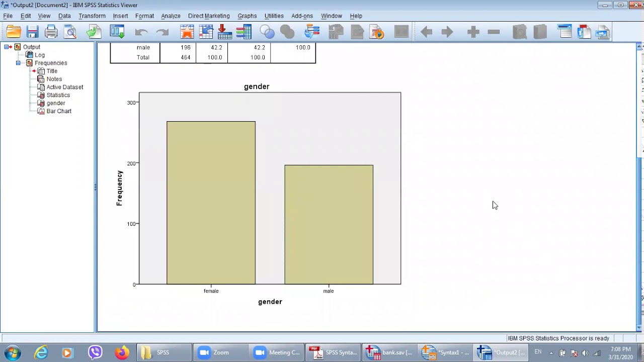
Task: Click the Collapse minus toolbar icon
Action: [494, 32]
